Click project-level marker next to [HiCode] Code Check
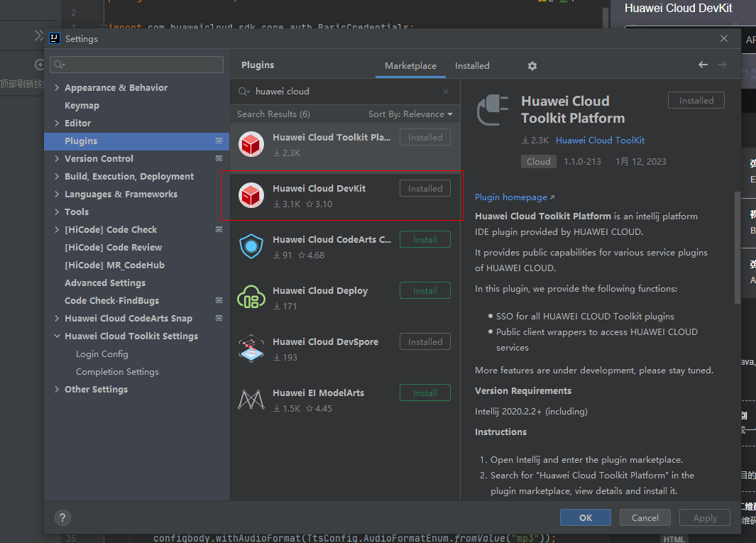 (x=219, y=229)
